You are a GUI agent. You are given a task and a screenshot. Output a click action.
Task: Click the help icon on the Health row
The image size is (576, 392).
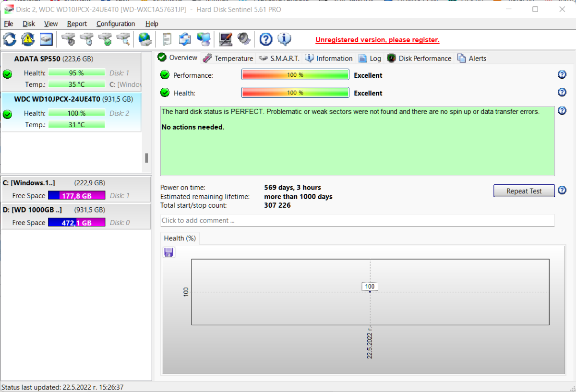tap(562, 92)
